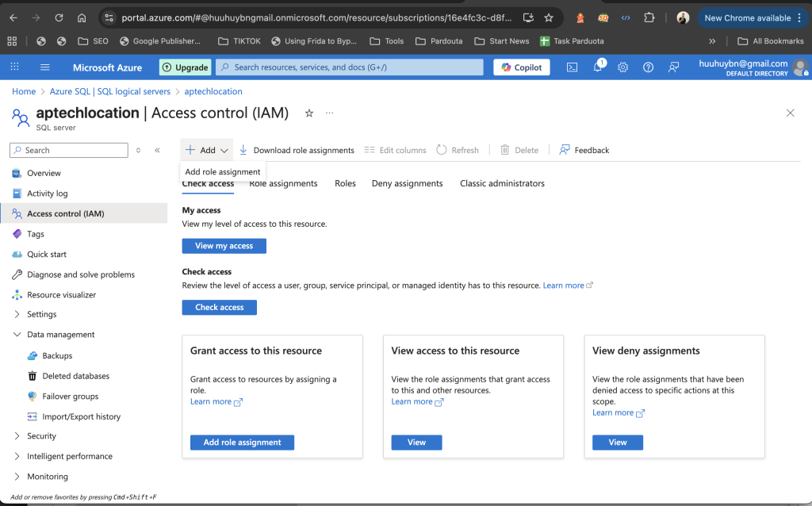Open portal settings gear icon
Screen dimensions: 812x506
pos(623,67)
